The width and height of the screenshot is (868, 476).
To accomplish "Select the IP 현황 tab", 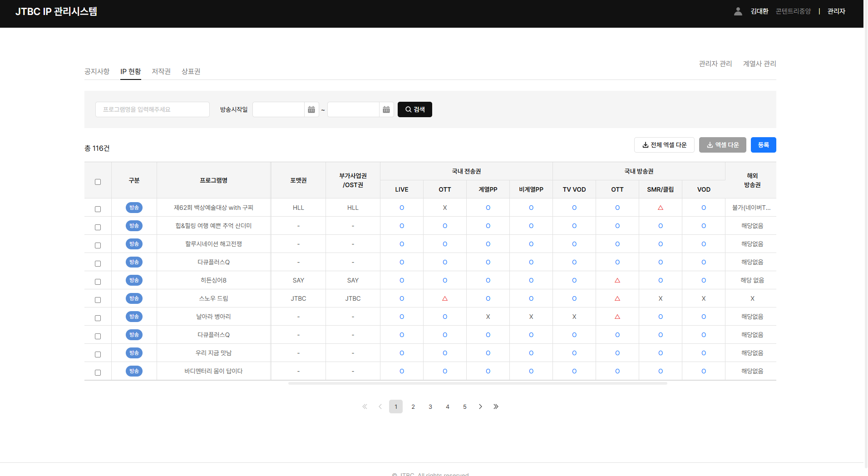I will [131, 71].
